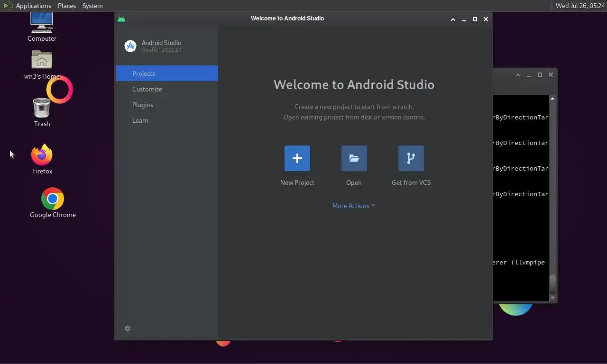Open the System menu
Viewport: 607px width, 364px height.
pyautogui.click(x=92, y=6)
